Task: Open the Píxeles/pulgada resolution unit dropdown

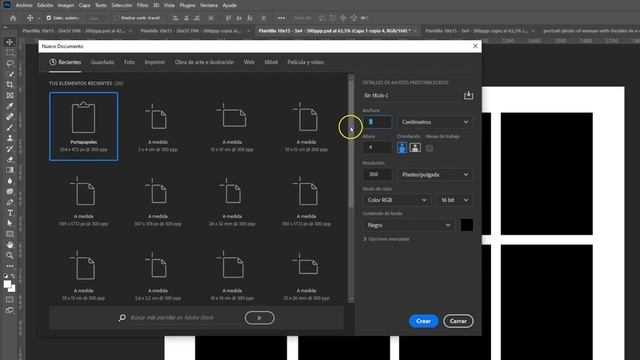Action: tap(435, 175)
